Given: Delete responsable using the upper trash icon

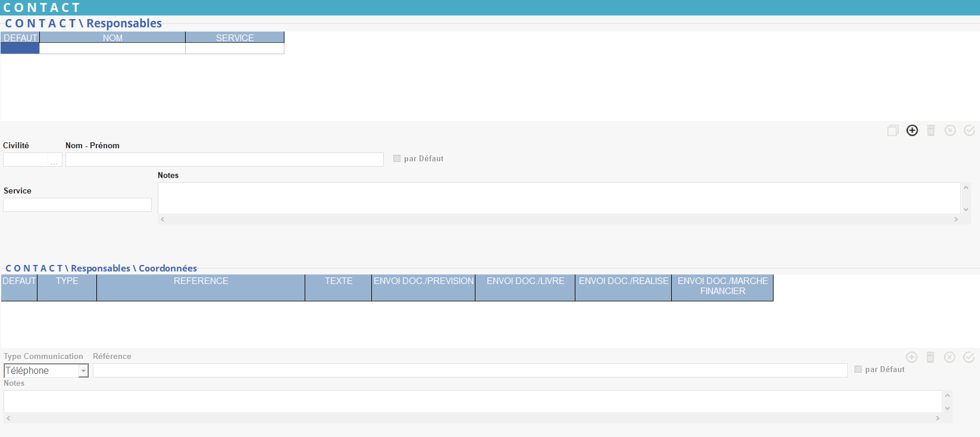Looking at the screenshot, I should (x=931, y=130).
